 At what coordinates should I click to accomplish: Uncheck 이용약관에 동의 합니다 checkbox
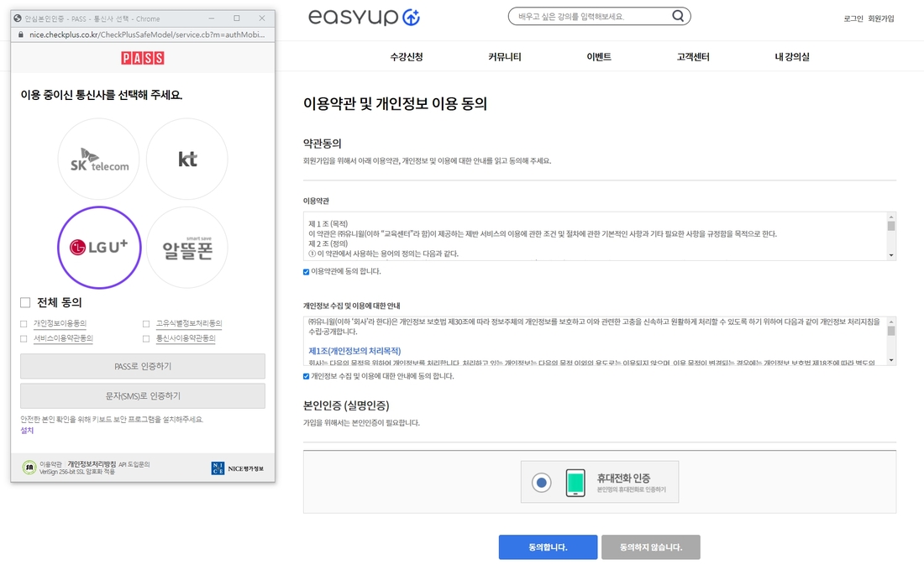[307, 272]
